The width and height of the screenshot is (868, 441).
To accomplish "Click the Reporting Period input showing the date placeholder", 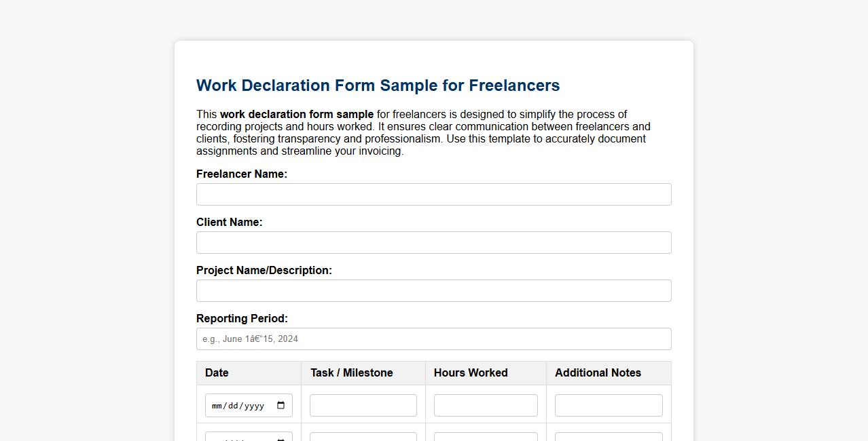I will pos(433,339).
